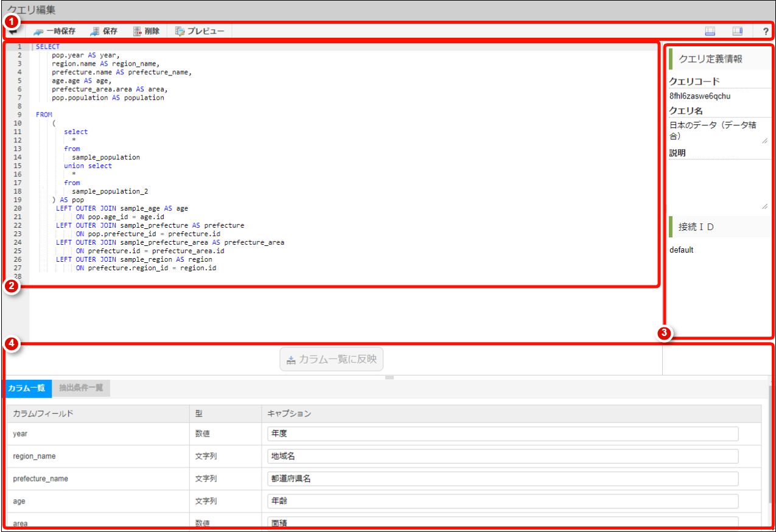Image resolution: width=776 pixels, height=532 pixels.
Task: Click the SELECT keyword on line 1
Action: pos(47,46)
